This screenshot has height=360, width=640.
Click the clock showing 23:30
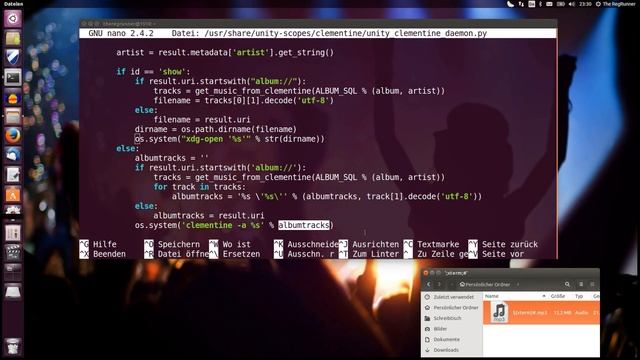[585, 4]
